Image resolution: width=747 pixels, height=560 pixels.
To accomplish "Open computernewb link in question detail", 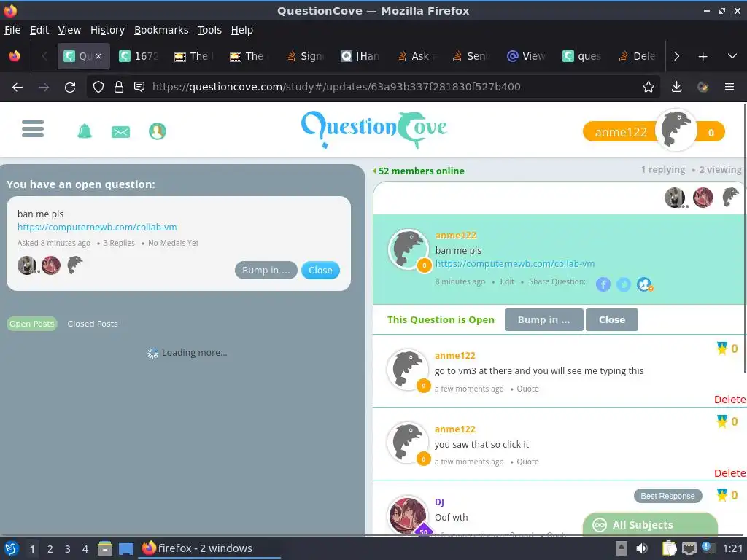I will click(x=515, y=263).
